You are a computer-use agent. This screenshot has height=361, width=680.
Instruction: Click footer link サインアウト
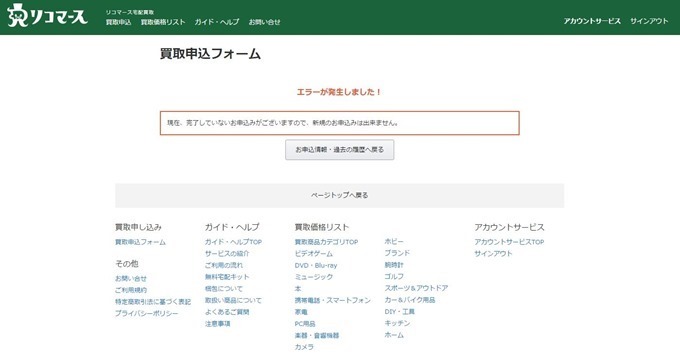[493, 253]
